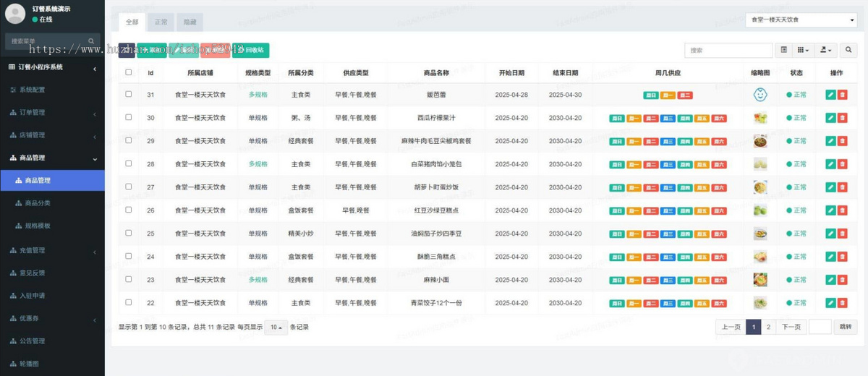868x376 pixels.
Task: Open the page size 10 dropdown
Action: (276, 327)
